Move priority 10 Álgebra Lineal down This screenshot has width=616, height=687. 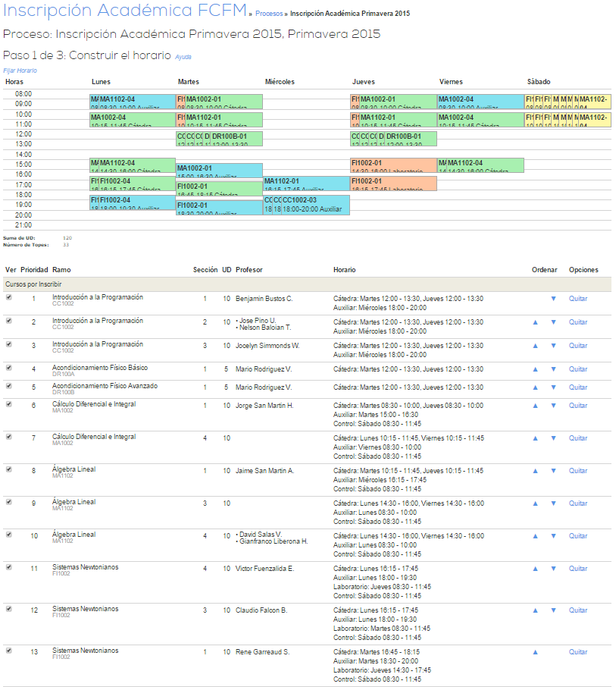(x=553, y=536)
